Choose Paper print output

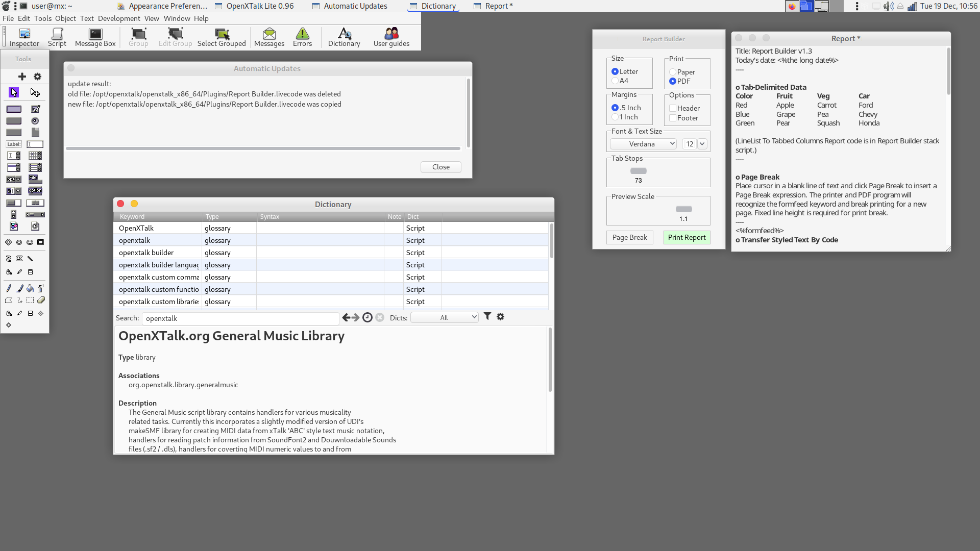pos(682,72)
